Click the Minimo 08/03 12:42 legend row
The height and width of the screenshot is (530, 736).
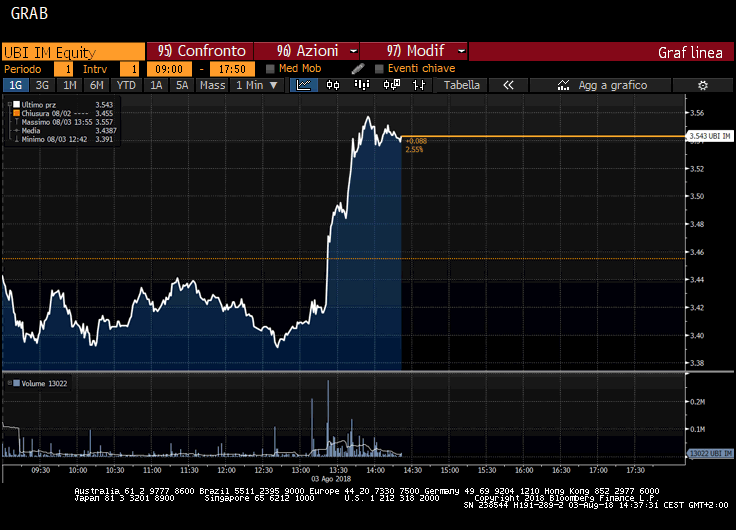click(x=64, y=139)
